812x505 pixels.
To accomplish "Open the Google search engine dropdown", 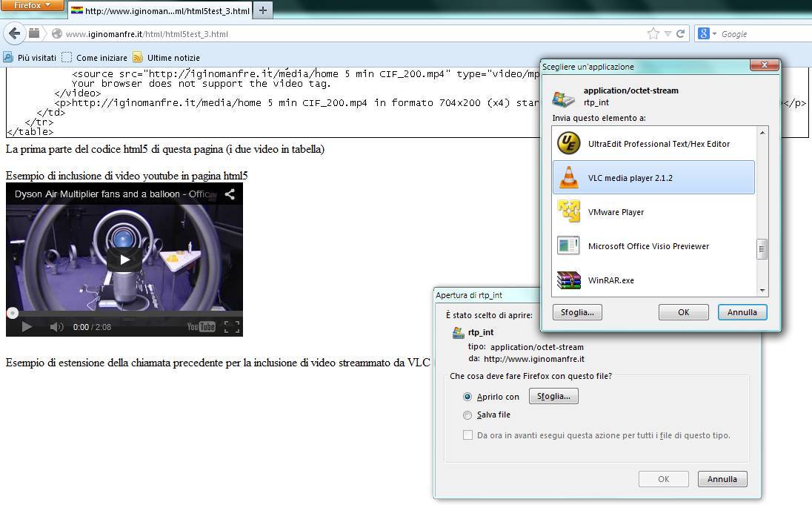I will pyautogui.click(x=708, y=33).
